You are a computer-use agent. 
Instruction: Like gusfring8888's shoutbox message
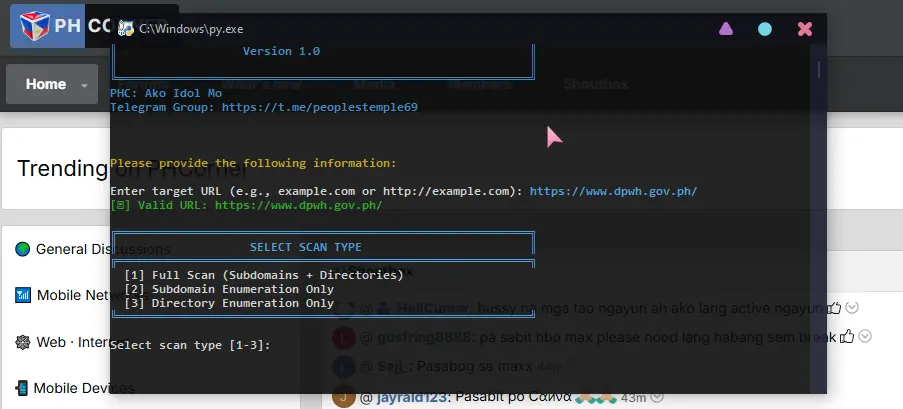tap(847, 337)
